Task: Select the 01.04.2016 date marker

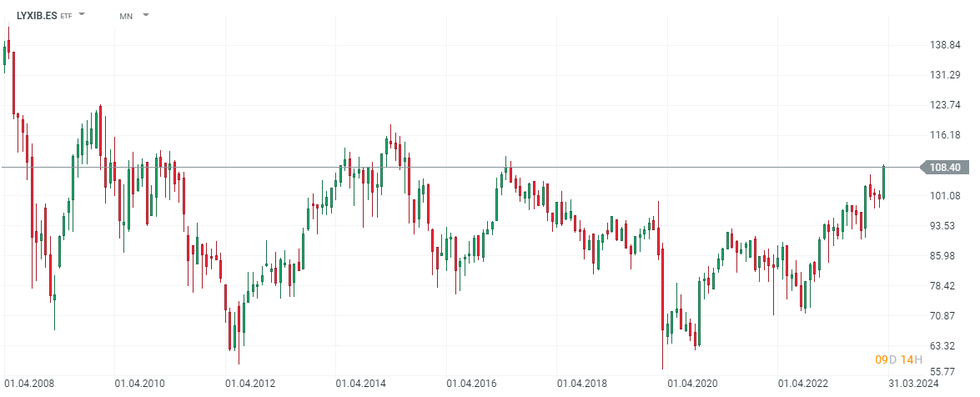Action: point(472,384)
